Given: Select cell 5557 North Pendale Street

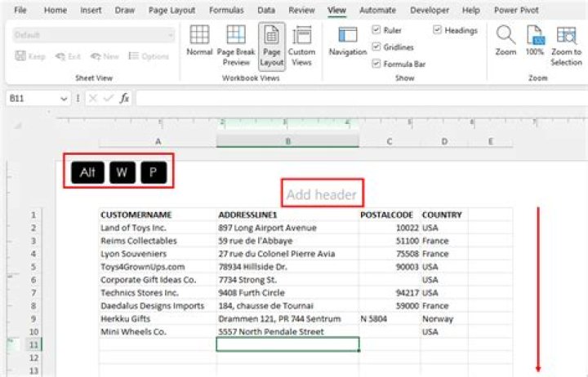Looking at the screenshot, I should 287,331.
